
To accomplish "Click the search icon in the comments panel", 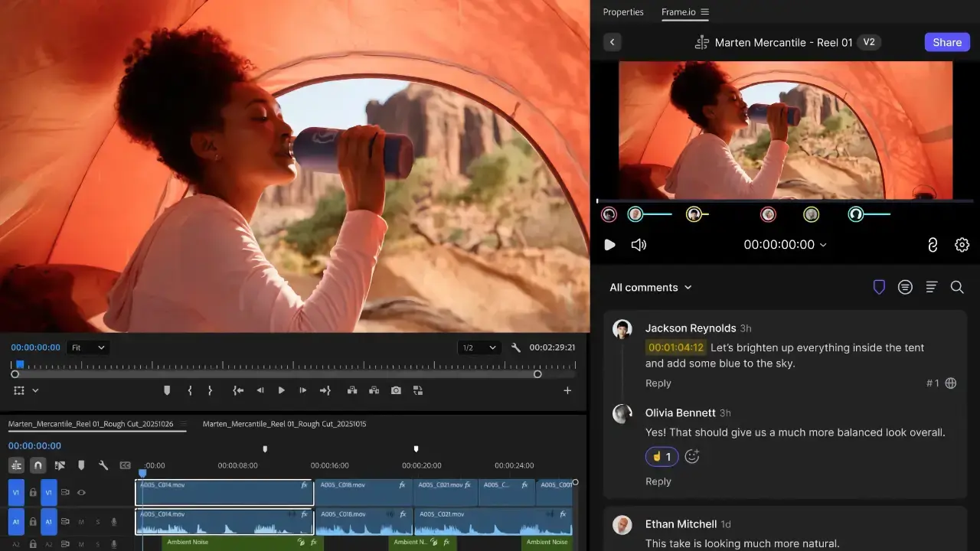I will [x=957, y=287].
